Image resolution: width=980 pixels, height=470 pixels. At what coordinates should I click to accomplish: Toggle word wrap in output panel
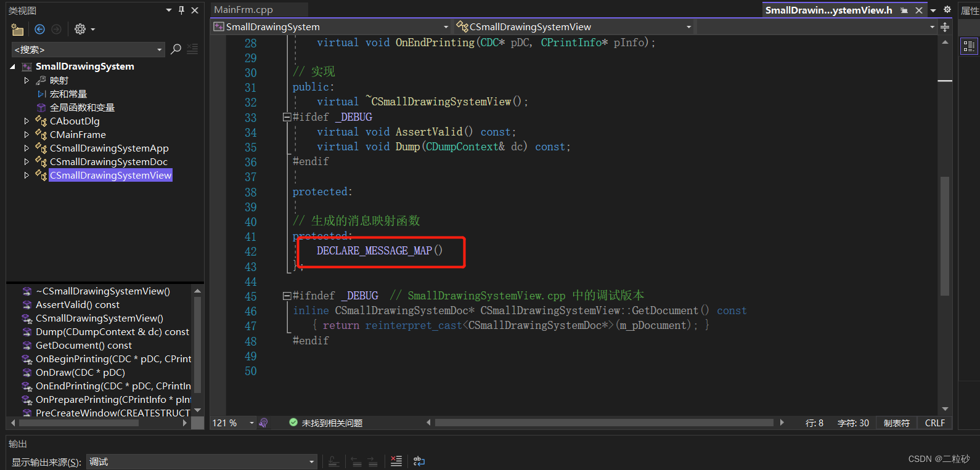[x=419, y=461]
